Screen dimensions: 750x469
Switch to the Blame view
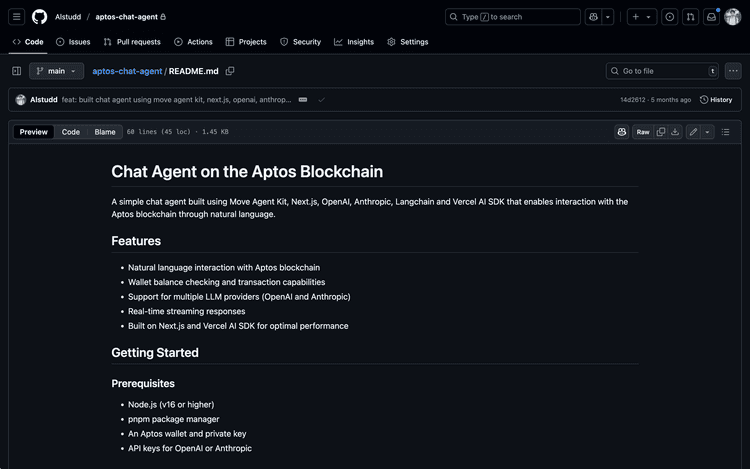(105, 132)
